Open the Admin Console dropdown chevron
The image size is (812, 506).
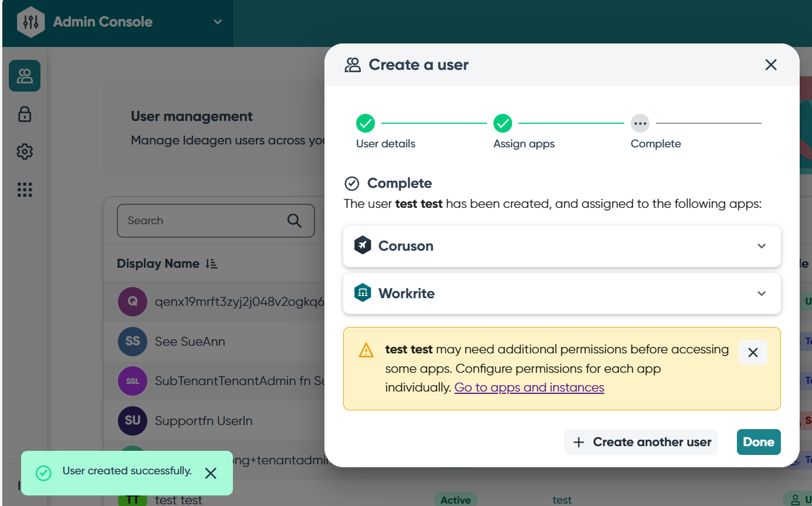(x=218, y=22)
